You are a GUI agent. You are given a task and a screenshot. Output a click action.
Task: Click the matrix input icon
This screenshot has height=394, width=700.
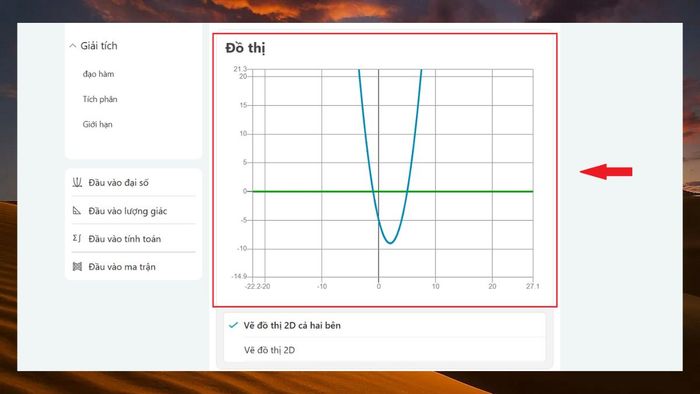point(77,267)
